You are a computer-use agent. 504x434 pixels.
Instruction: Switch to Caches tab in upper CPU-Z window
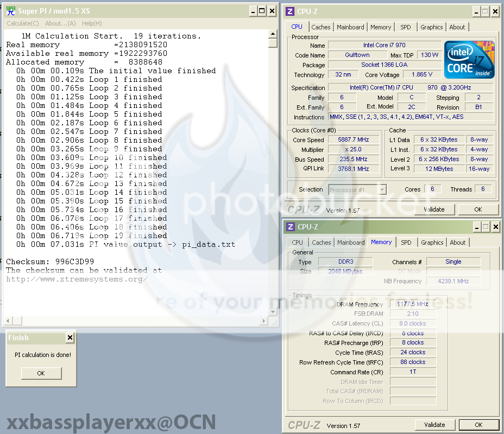pos(321,27)
